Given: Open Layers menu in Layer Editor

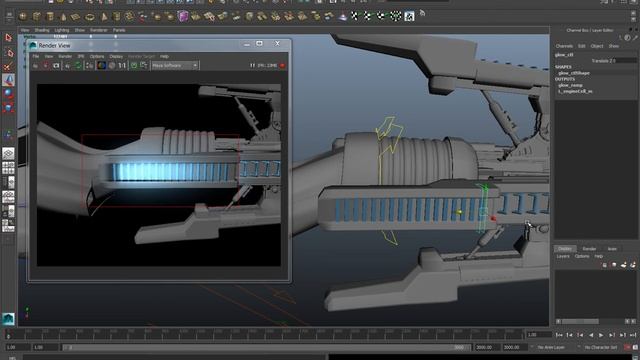Looking at the screenshot, I should click(x=563, y=256).
